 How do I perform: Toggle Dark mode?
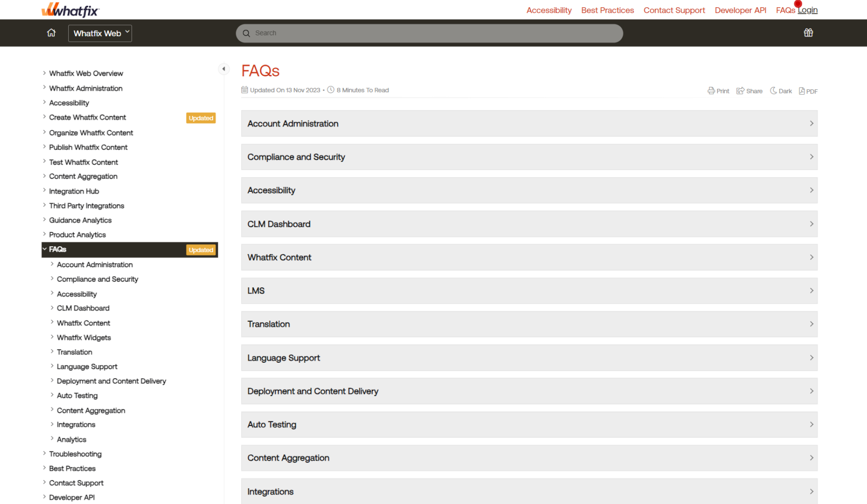(781, 91)
